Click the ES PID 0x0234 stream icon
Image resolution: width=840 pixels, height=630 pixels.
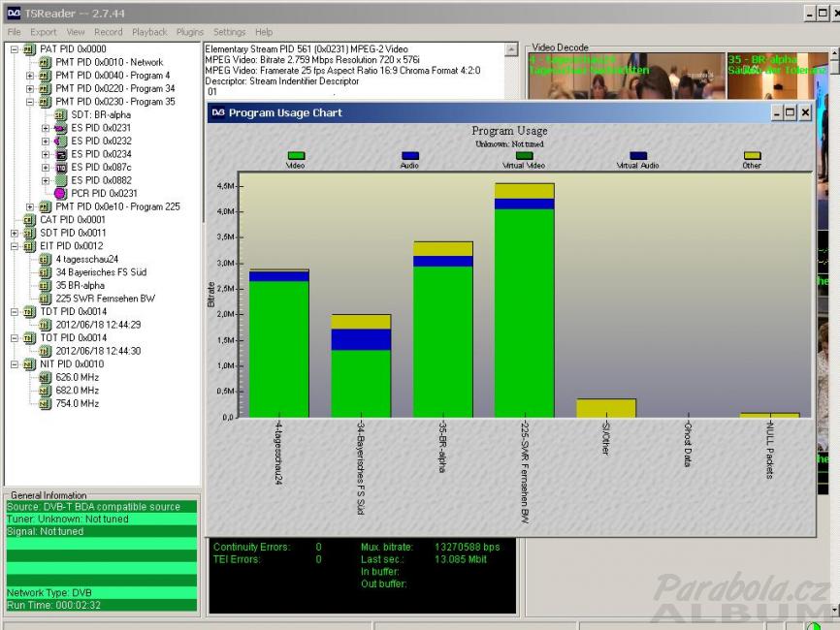60,154
